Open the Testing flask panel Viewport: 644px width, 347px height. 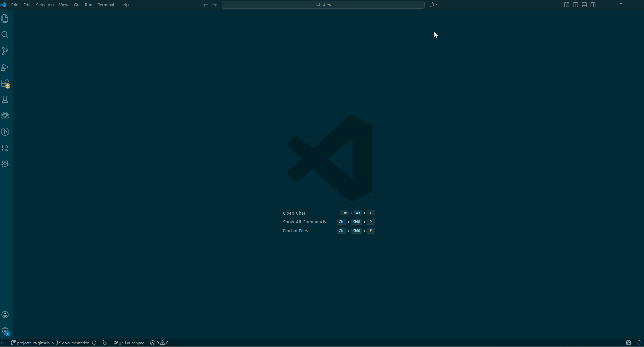(x=5, y=99)
